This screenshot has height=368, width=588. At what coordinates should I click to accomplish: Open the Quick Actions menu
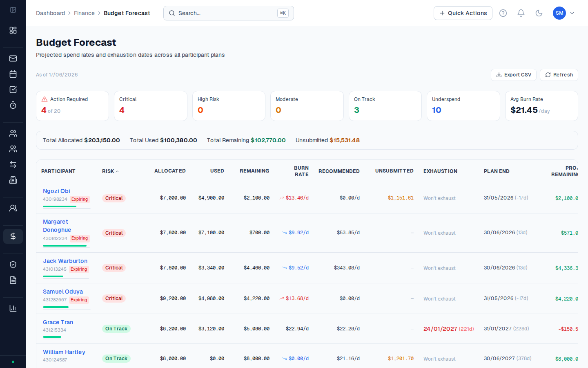click(x=463, y=13)
